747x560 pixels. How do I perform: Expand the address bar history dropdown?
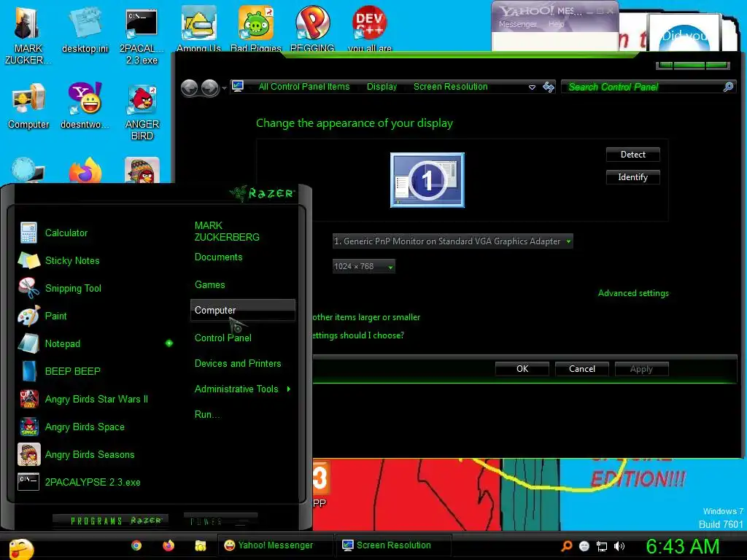(532, 87)
